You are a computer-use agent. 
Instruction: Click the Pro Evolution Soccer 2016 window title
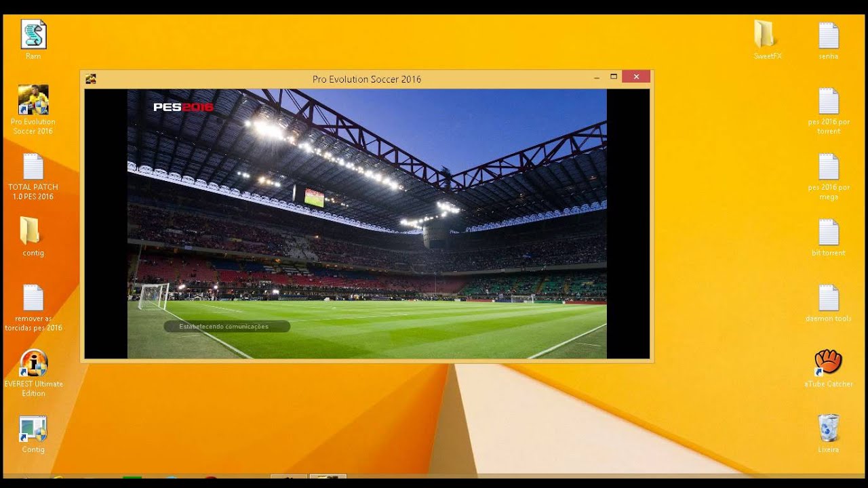coord(367,79)
